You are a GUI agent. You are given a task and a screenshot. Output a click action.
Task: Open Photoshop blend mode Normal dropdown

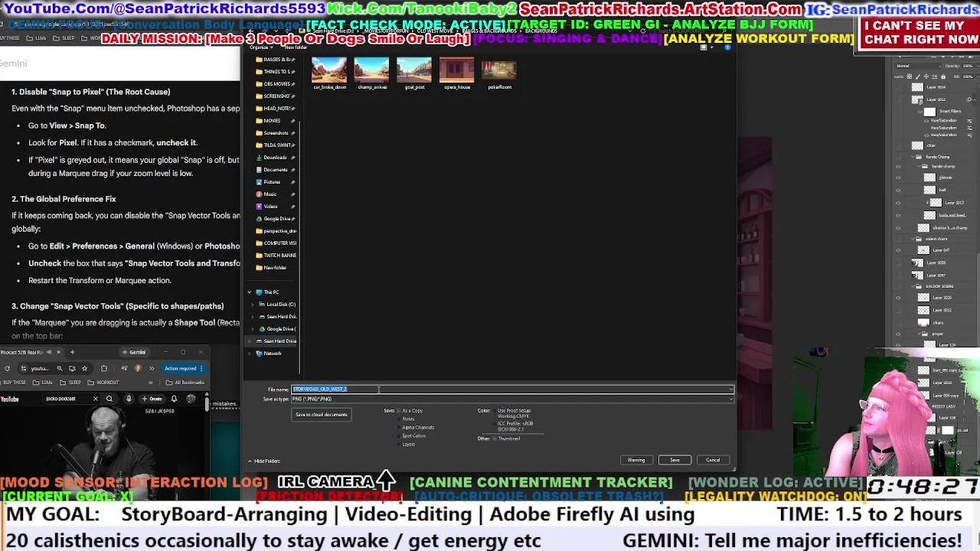[x=919, y=65]
